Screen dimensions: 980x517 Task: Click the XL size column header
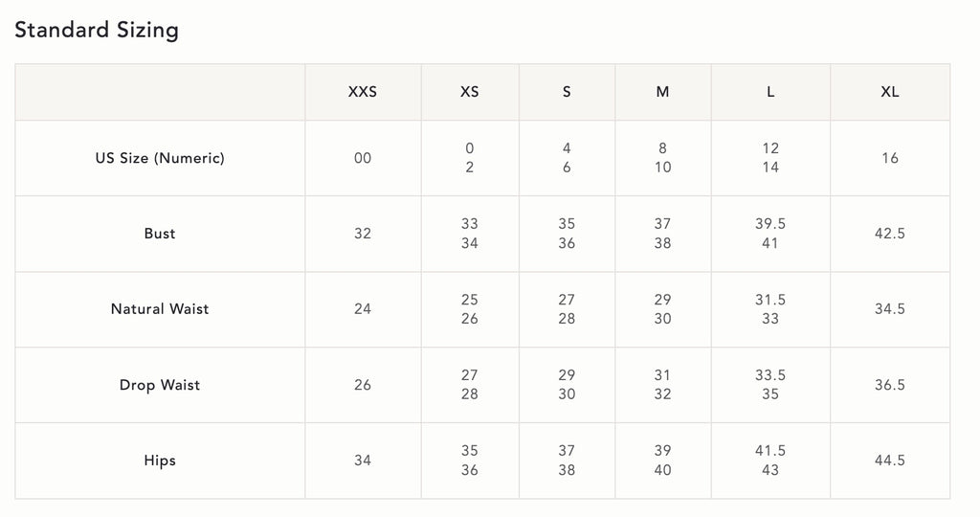889,92
